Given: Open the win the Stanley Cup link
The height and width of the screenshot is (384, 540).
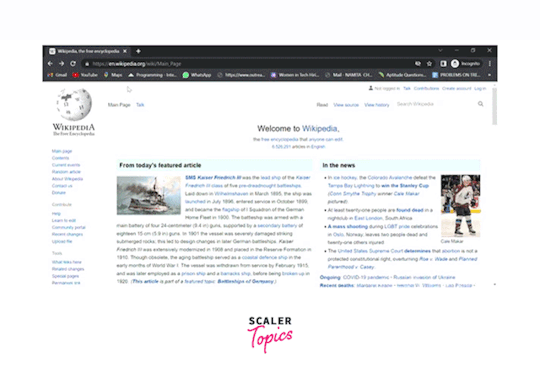Looking at the screenshot, I should click(405, 186).
